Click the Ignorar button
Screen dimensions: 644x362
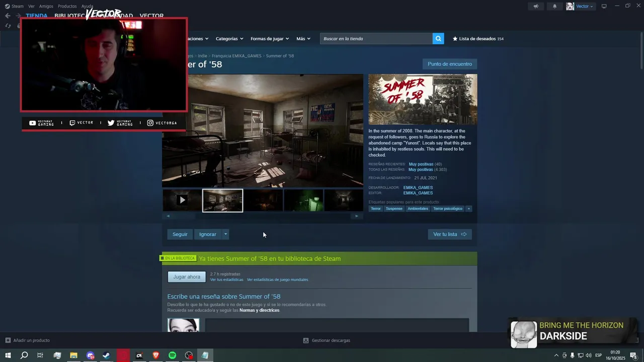pyautogui.click(x=208, y=234)
